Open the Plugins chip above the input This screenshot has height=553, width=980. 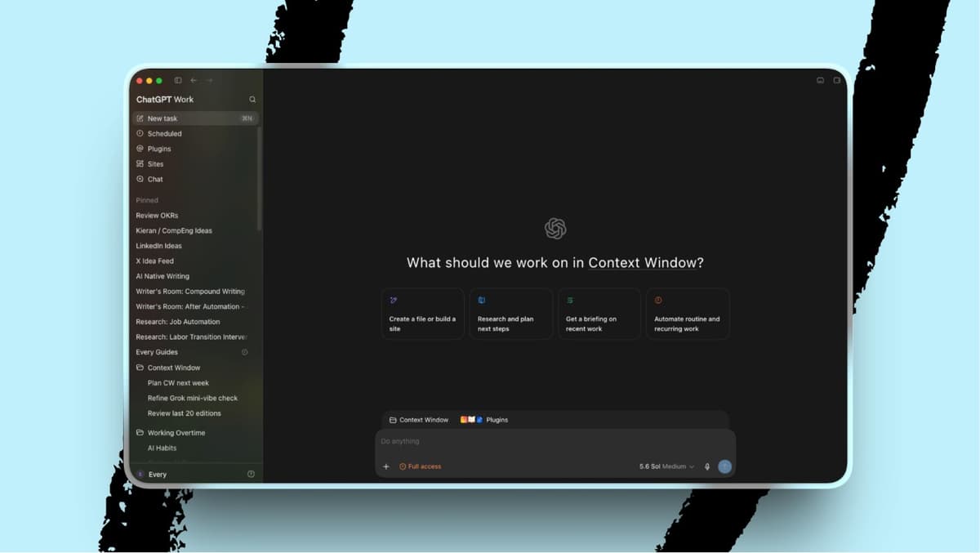484,420
